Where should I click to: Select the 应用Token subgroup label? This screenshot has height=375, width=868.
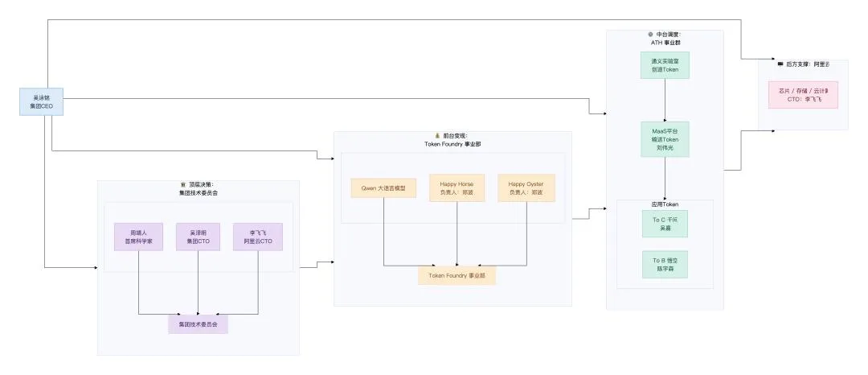665,204
